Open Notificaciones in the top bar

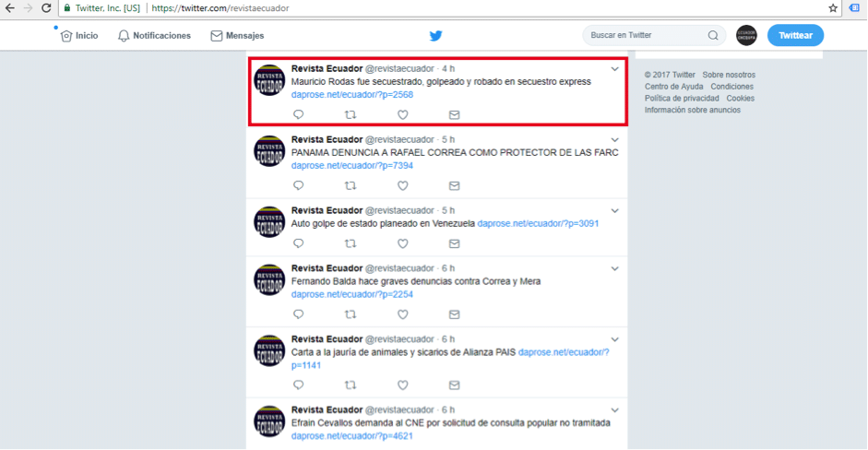[x=154, y=36]
